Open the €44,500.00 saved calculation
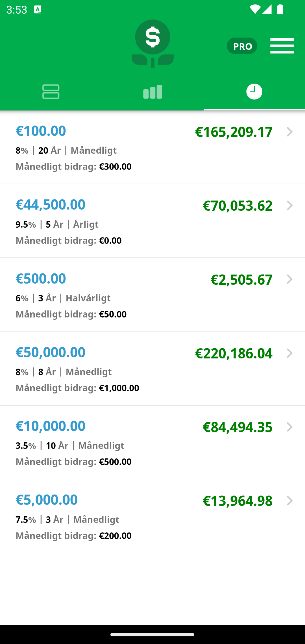 pos(152,221)
